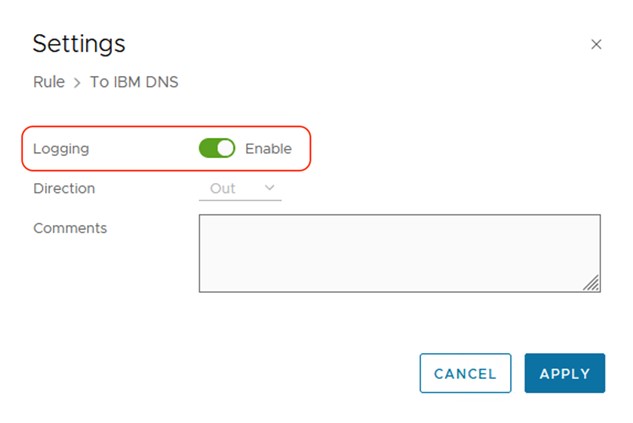Screen dimensions: 633x423
Task: Click the Direction field label
Action: tap(64, 188)
